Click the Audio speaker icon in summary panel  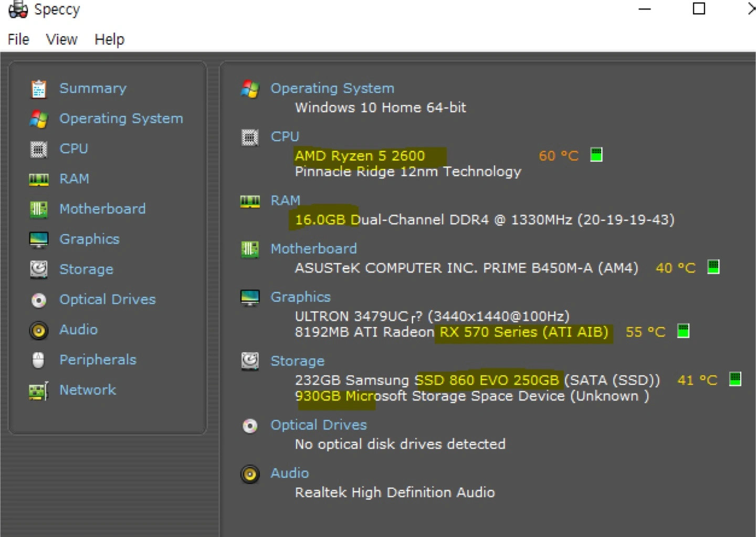coord(250,475)
